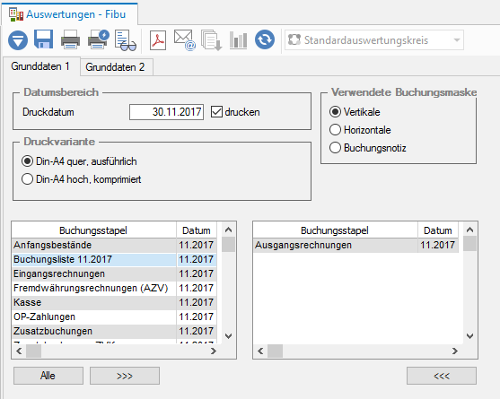
Task: Click the print icon in toolbar
Action: tap(70, 40)
